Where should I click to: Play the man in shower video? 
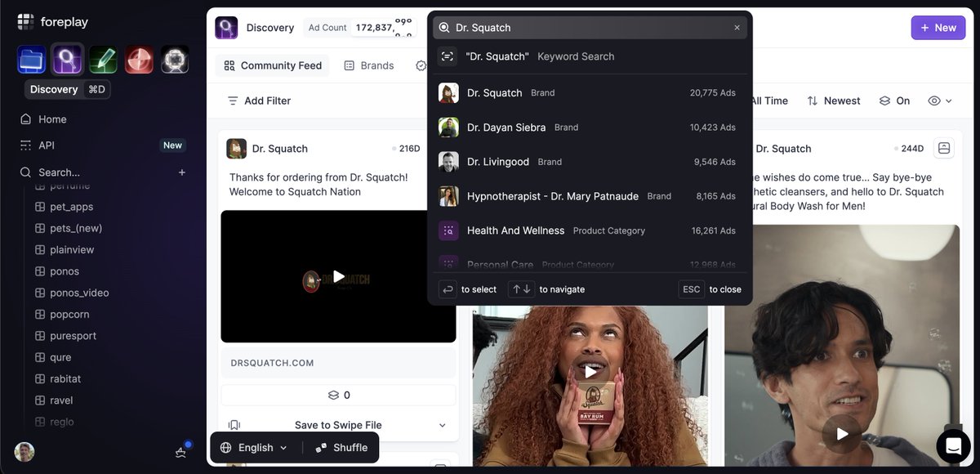(842, 434)
